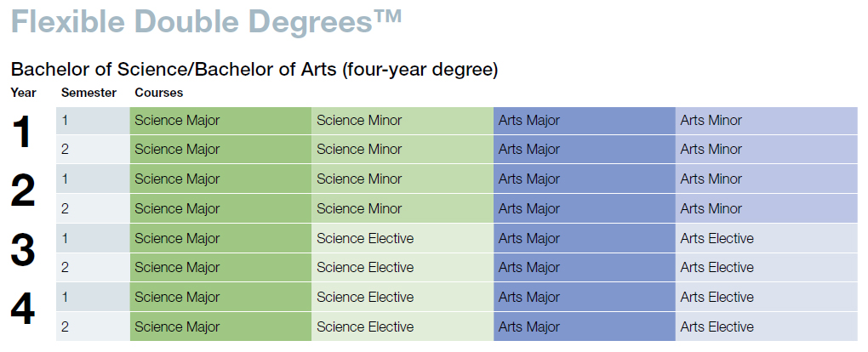
Task: Select the dark blue Arts Major cell, Year 4 Semester 2
Action: click(584, 326)
